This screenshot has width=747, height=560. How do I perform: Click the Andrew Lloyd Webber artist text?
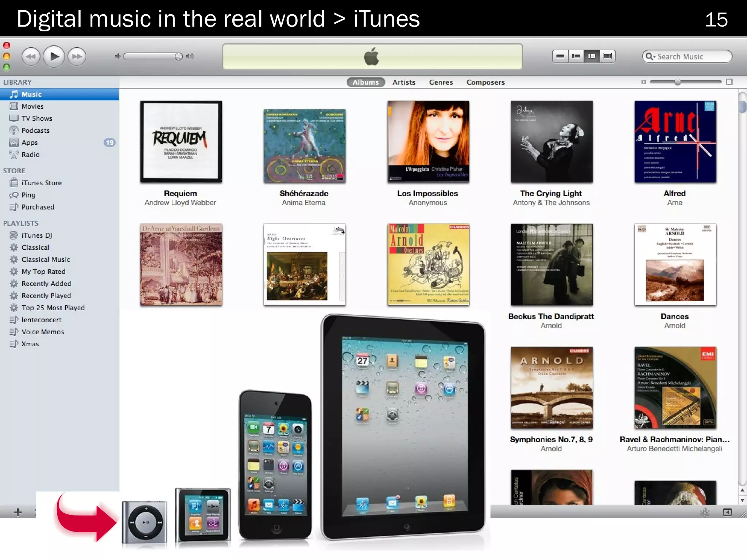(180, 203)
